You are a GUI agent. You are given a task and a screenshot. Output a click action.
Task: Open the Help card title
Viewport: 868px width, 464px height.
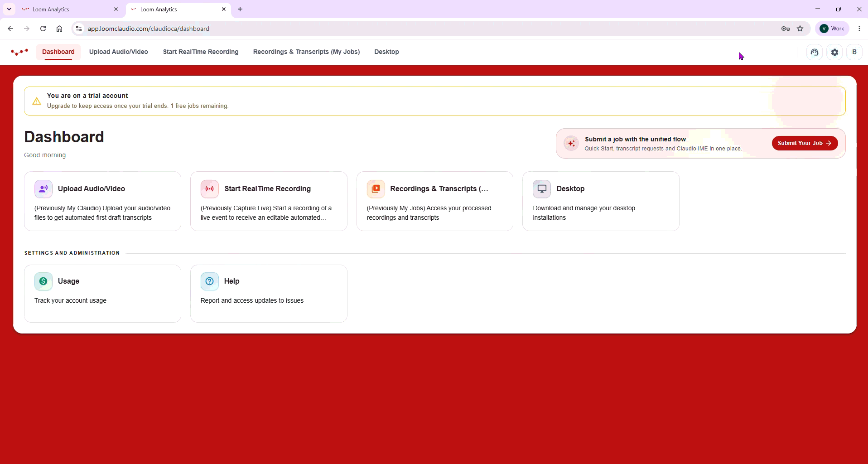[x=232, y=281]
